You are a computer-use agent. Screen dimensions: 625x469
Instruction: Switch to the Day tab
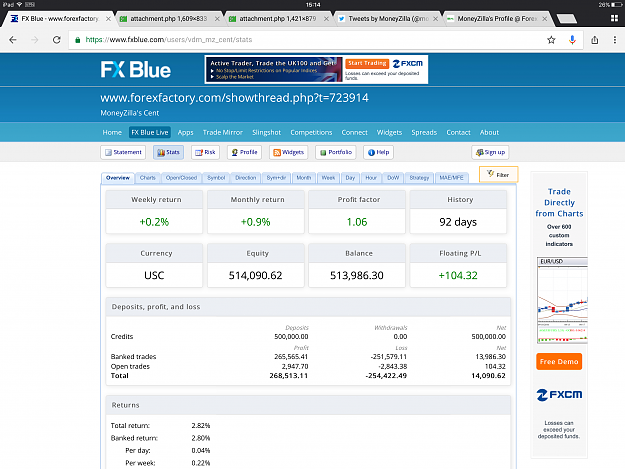tap(350, 178)
